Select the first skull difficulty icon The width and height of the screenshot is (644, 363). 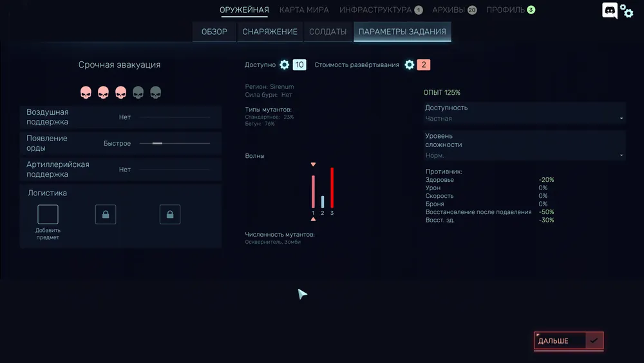click(86, 92)
